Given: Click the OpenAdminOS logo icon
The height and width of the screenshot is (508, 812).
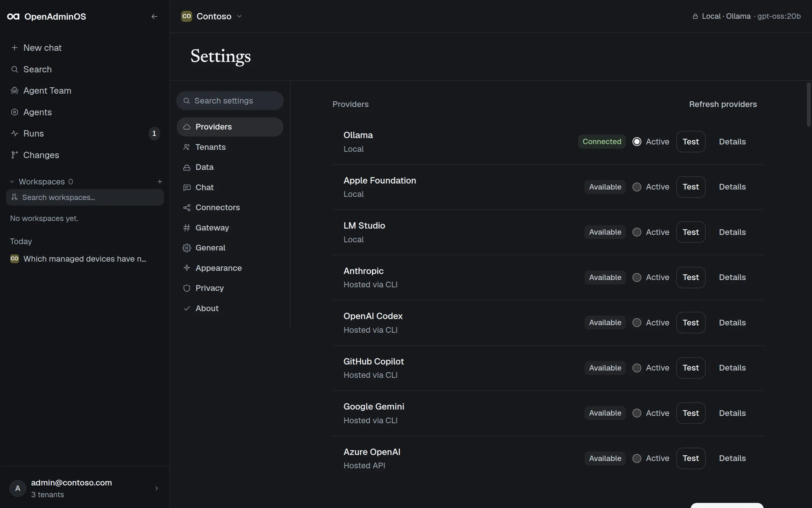Looking at the screenshot, I should pyautogui.click(x=13, y=17).
